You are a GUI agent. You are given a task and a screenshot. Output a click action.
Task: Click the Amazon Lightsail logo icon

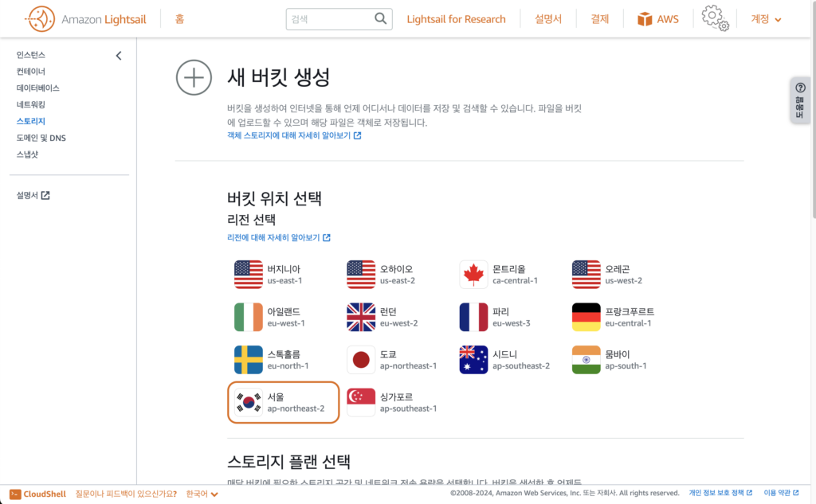click(40, 19)
